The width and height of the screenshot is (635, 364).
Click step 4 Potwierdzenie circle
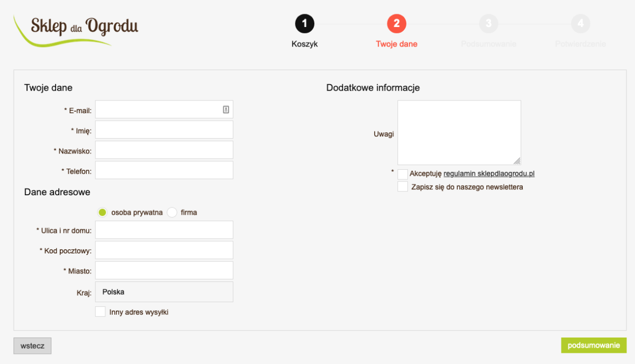pyautogui.click(x=580, y=24)
